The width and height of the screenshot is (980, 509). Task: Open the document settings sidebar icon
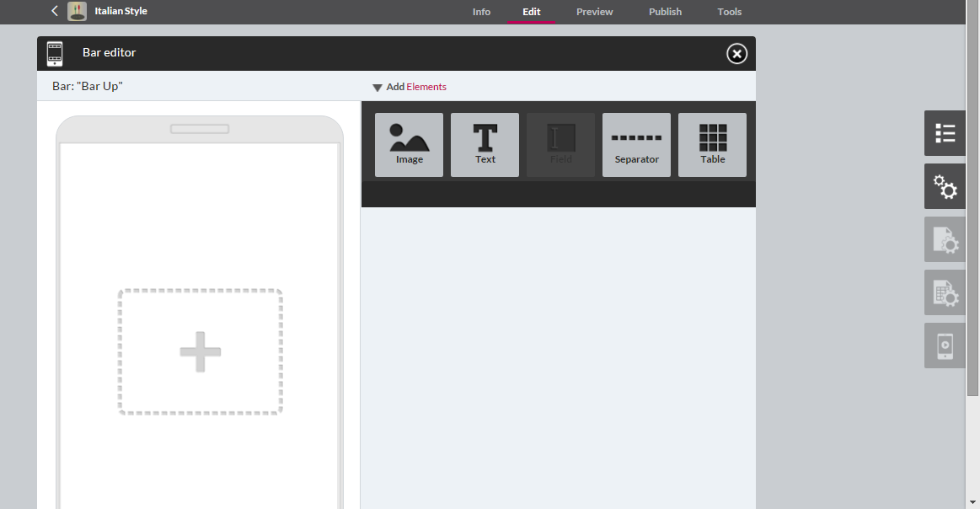pos(945,239)
